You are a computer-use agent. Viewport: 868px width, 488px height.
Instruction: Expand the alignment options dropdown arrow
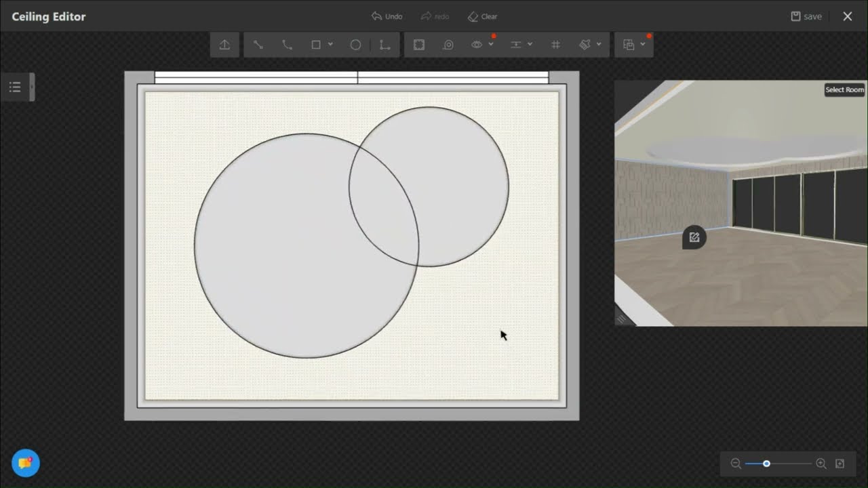click(x=530, y=45)
